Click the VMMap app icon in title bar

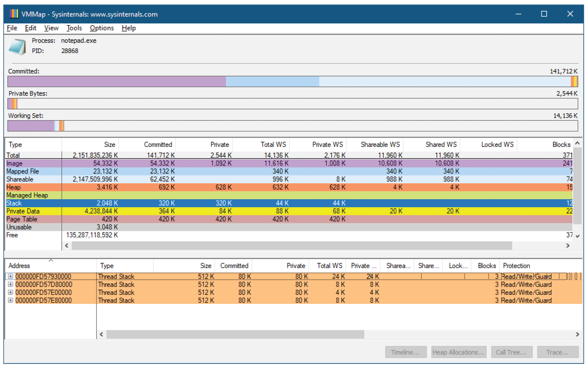point(14,14)
